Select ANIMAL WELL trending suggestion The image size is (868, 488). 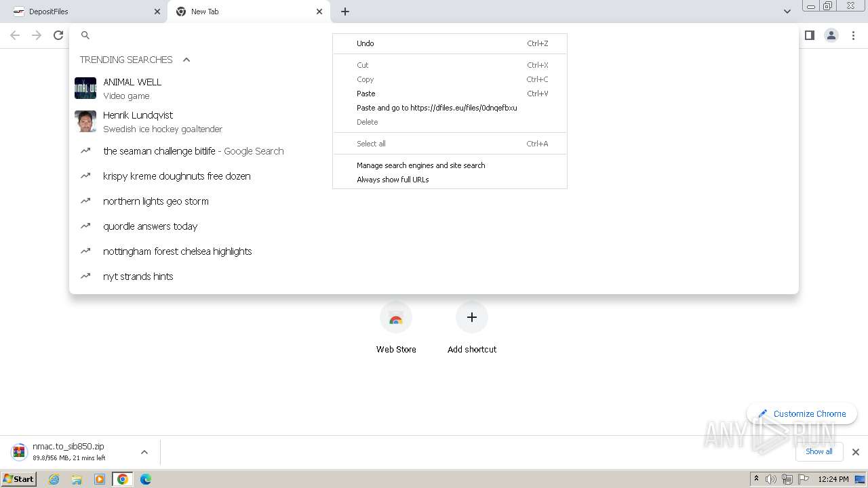(x=434, y=88)
